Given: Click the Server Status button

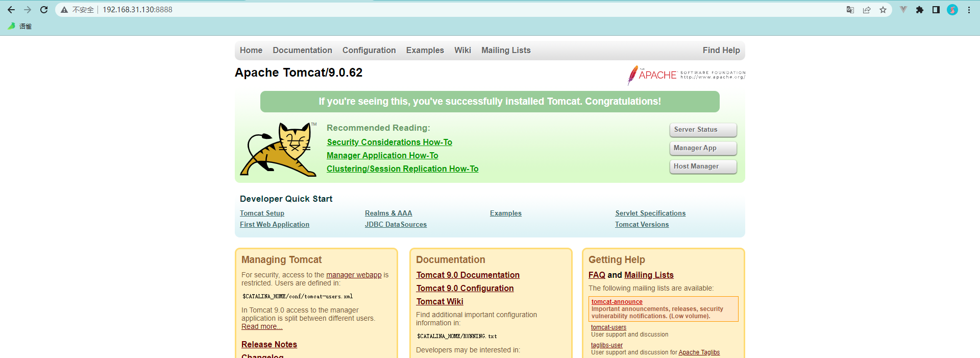Looking at the screenshot, I should pyautogui.click(x=703, y=130).
